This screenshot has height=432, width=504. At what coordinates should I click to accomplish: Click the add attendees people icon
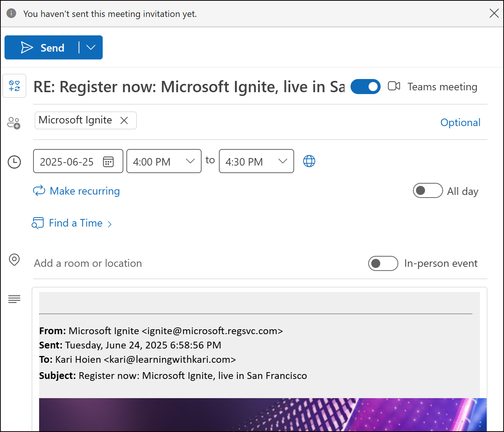[x=14, y=123]
